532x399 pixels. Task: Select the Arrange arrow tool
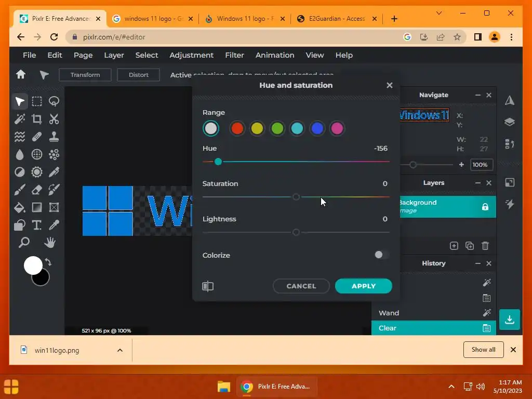20,101
